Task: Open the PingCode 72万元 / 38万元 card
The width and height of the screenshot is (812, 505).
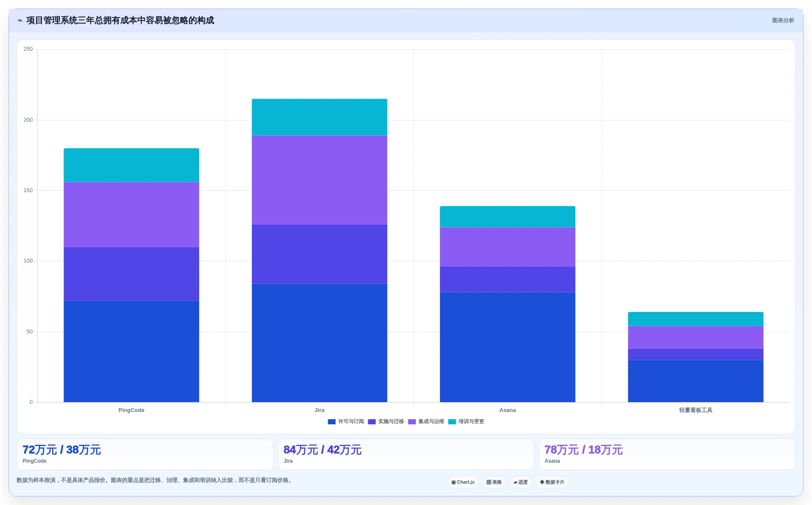Action: (145, 454)
